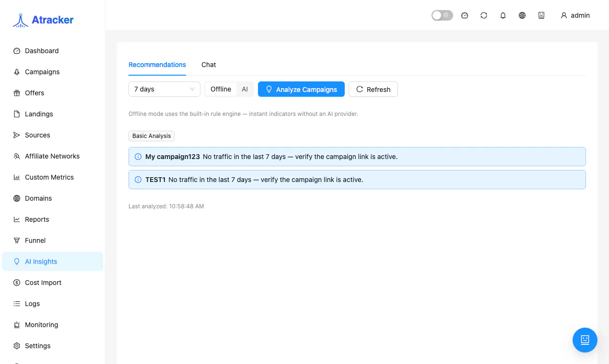Click the Custom Metrics chart icon
609x364 pixels.
[x=17, y=177]
